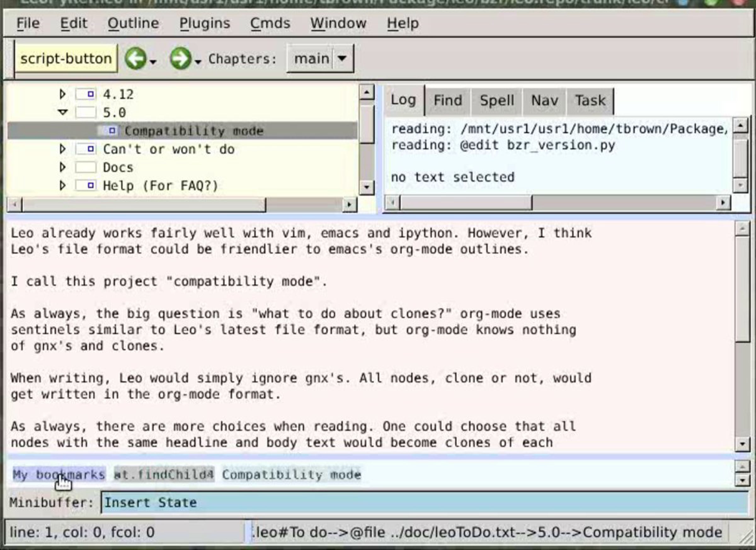
Task: Click body editor scroll up arrow
Action: 742,229
